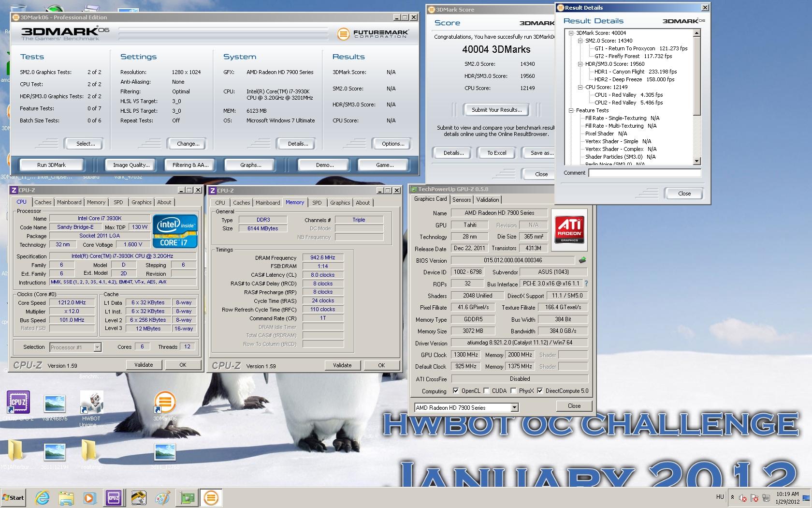812x508 pixels.
Task: Toggle the CUDA checkbox in GPU-Z
Action: 486,391
